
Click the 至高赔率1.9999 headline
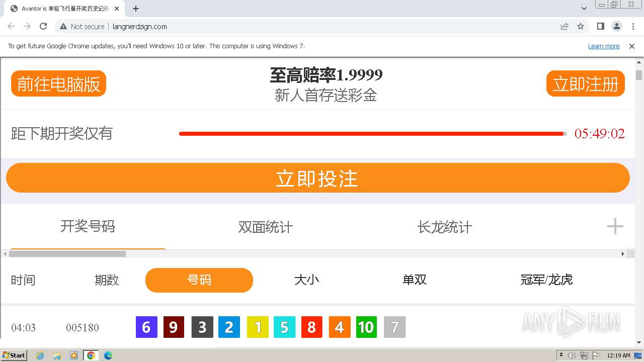[x=326, y=75]
